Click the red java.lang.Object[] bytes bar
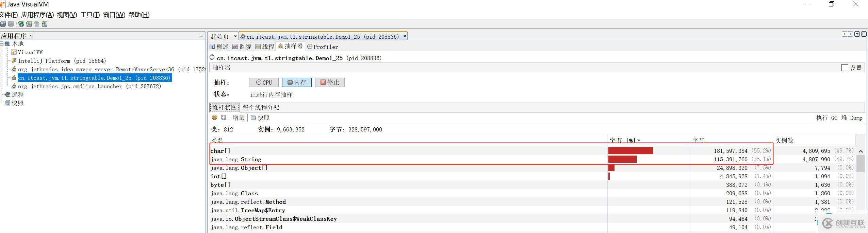Image resolution: width=868 pixels, height=233 pixels. pos(611,167)
